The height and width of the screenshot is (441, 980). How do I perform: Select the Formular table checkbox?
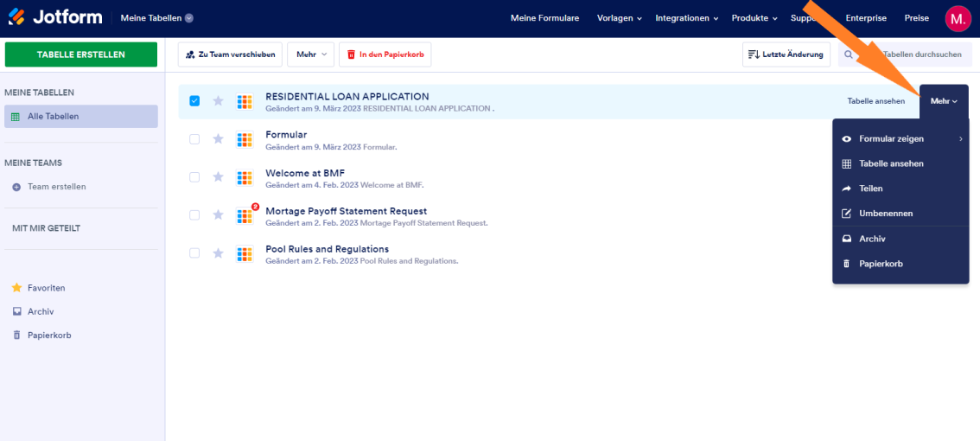pos(194,139)
